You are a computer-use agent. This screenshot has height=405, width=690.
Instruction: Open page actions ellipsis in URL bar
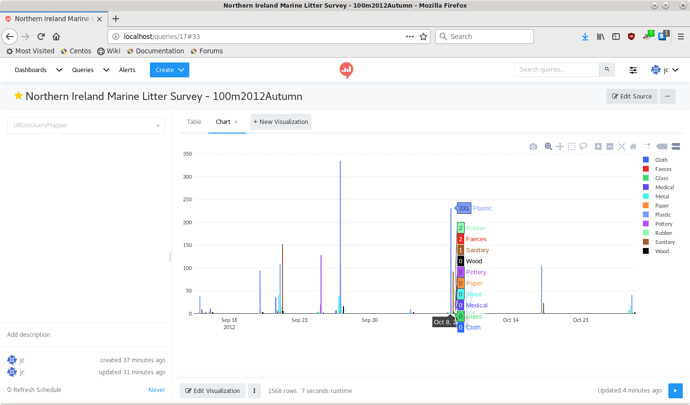pyautogui.click(x=410, y=37)
